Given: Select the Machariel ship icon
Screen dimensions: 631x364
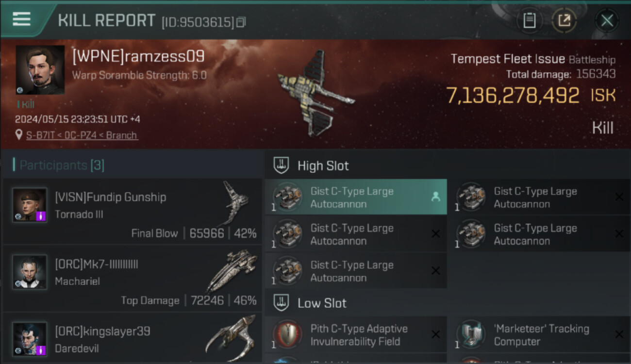Looking at the screenshot, I should (232, 271).
